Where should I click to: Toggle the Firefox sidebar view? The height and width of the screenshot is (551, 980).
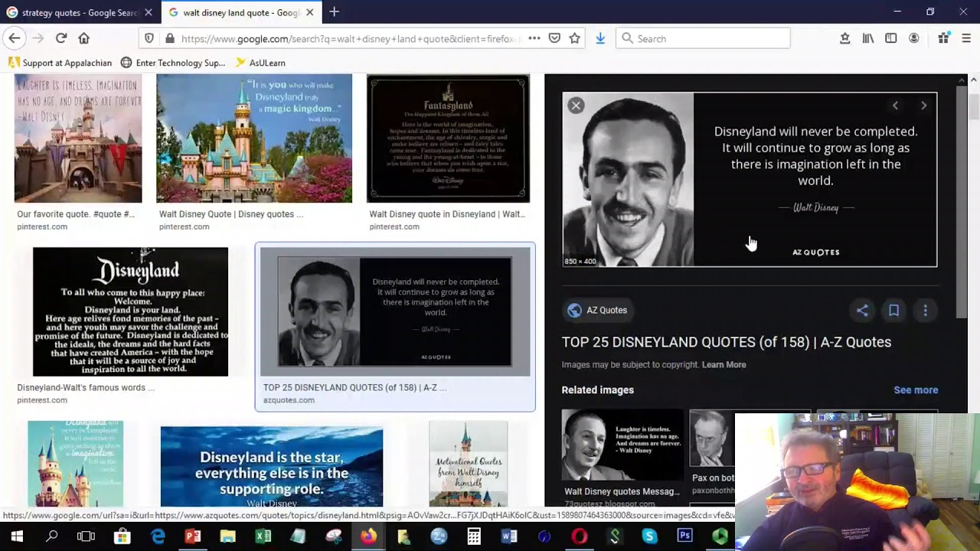click(891, 38)
